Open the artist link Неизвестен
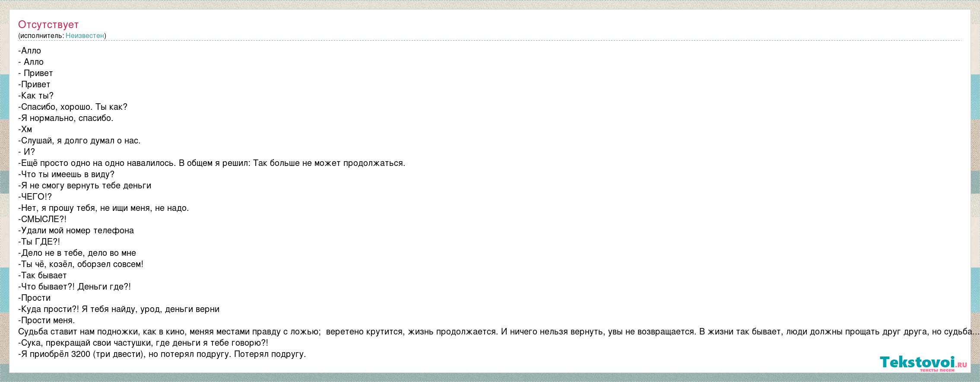The width and height of the screenshot is (980, 382). [85, 35]
